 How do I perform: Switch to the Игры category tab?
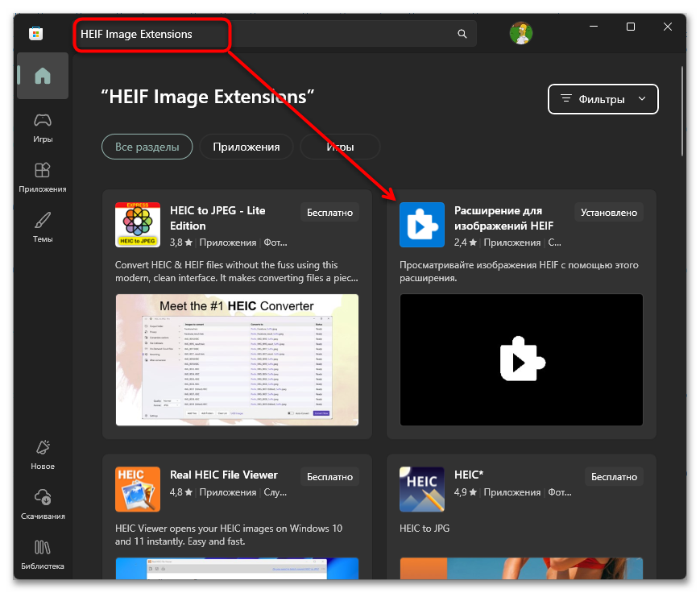click(x=340, y=147)
